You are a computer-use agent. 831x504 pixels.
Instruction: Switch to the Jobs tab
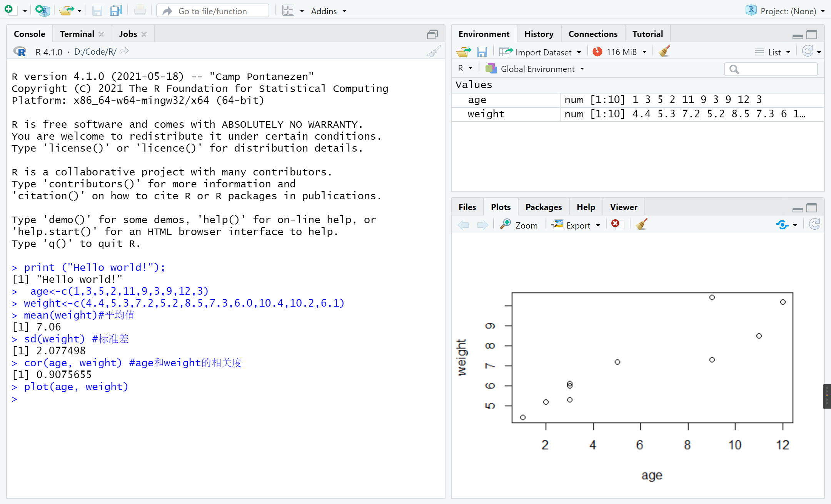pos(128,34)
